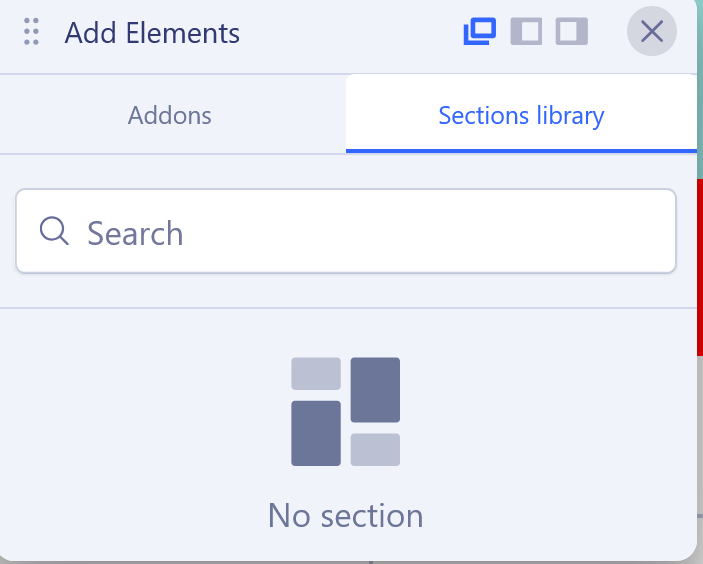Screen dimensions: 703x564
Task: Click the magnifying glass search icon
Action: tap(54, 232)
